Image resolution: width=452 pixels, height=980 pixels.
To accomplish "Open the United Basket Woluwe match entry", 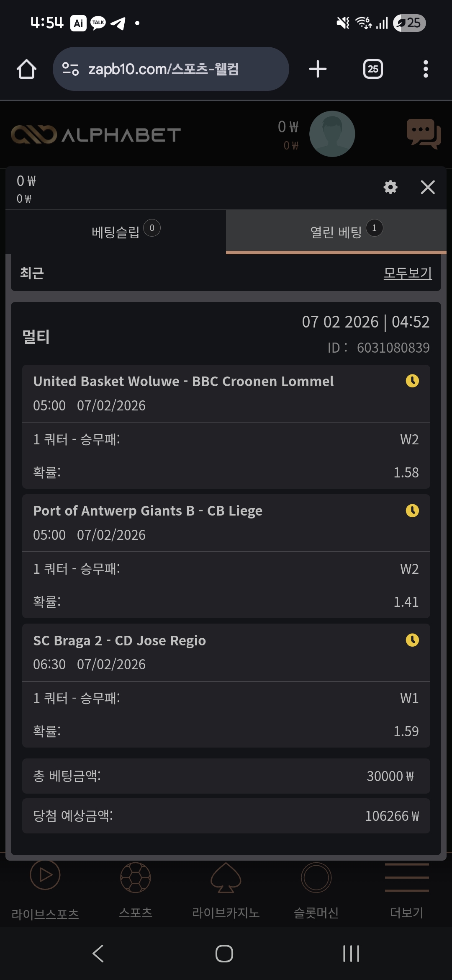I will click(x=183, y=382).
